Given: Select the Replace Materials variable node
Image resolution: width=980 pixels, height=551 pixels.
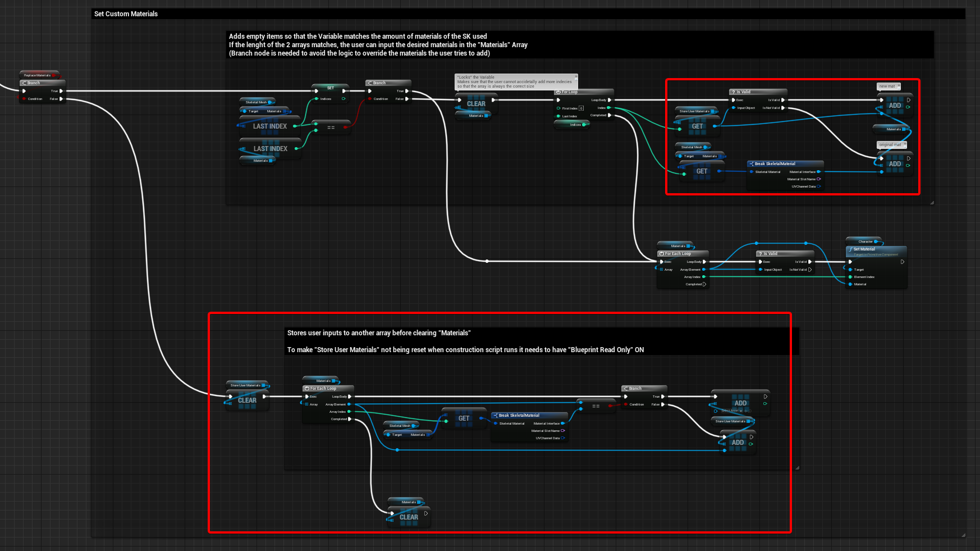Looking at the screenshot, I should (39, 75).
